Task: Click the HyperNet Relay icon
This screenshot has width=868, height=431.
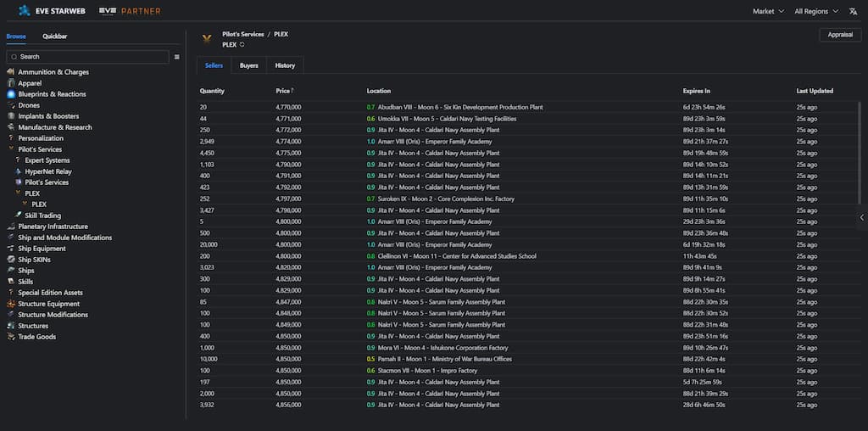Action: pos(19,171)
